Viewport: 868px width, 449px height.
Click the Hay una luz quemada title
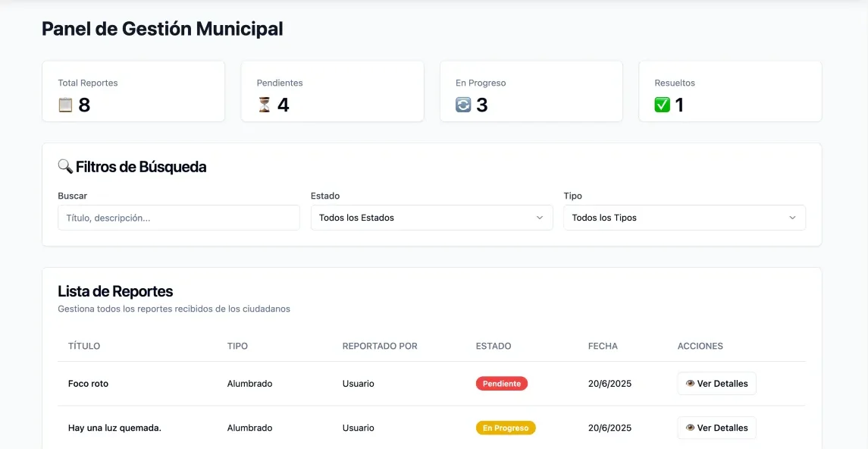click(x=114, y=428)
